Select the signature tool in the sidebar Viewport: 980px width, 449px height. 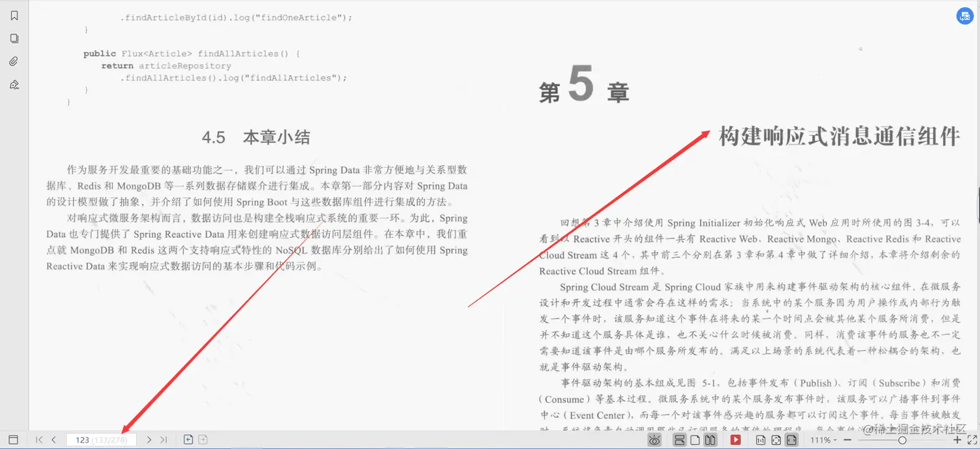(14, 84)
